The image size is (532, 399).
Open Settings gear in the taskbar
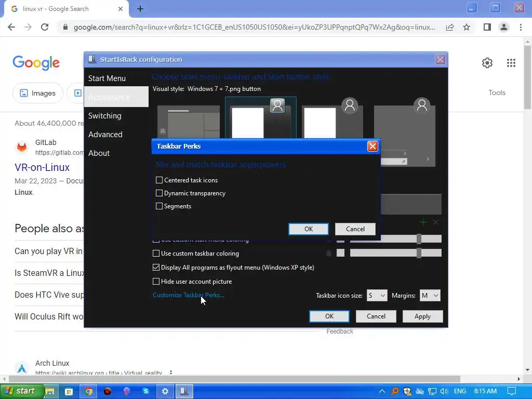pos(165,391)
